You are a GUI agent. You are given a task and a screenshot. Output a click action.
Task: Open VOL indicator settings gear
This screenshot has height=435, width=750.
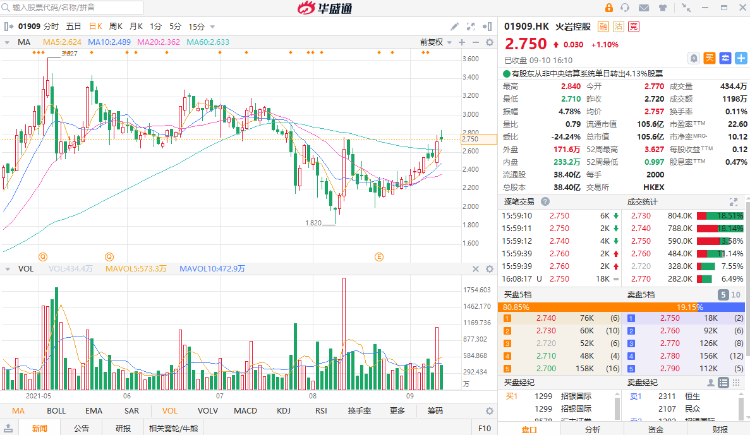[x=489, y=269]
